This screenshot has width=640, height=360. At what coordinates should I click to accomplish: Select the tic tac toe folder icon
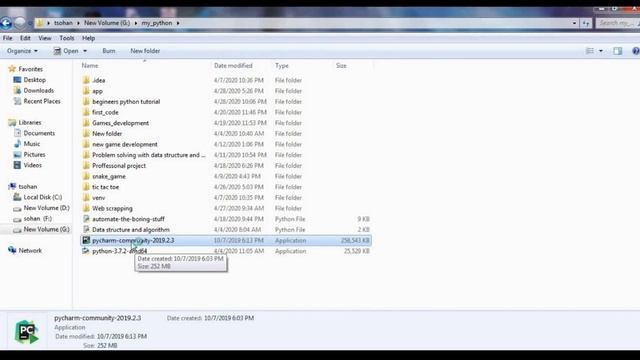point(86,187)
